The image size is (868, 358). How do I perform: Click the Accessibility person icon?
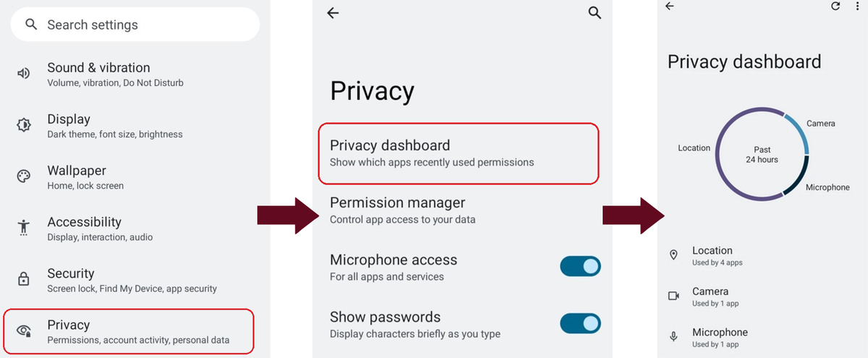[x=24, y=228]
